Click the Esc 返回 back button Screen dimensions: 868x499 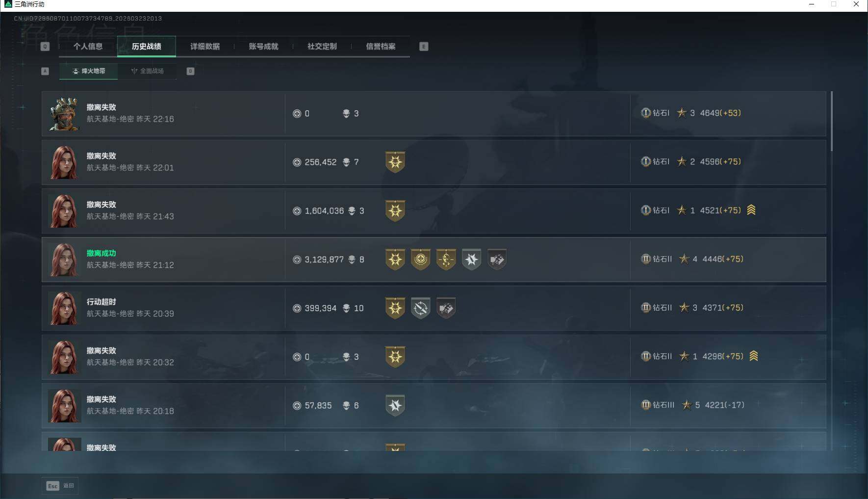point(60,486)
